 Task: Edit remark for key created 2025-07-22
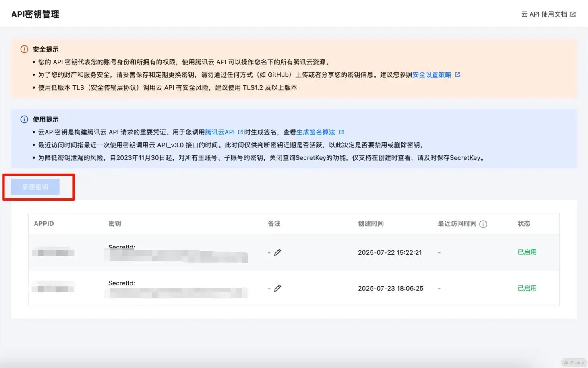tap(277, 252)
